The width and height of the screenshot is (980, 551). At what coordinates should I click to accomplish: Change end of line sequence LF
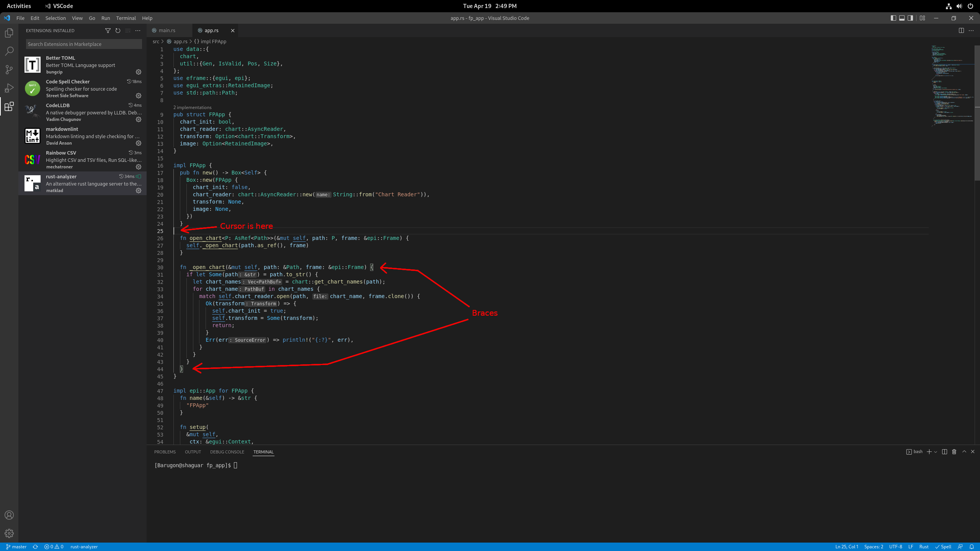pos(911,547)
